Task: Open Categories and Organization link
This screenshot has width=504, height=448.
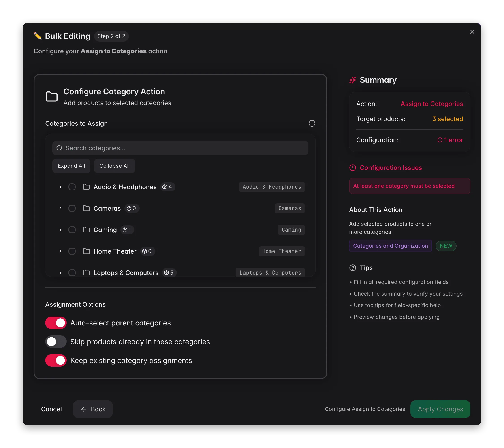Action: (390, 245)
